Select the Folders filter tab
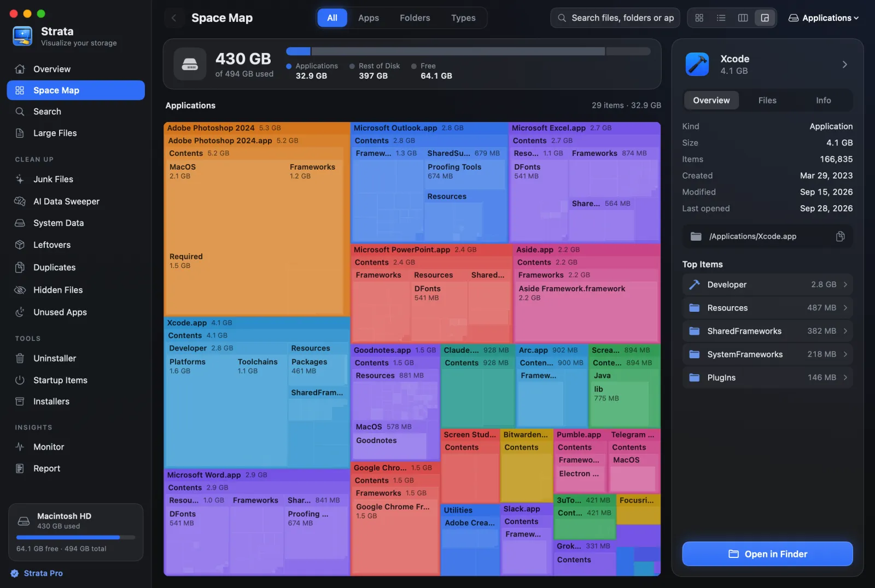The height and width of the screenshot is (588, 875). [x=415, y=18]
